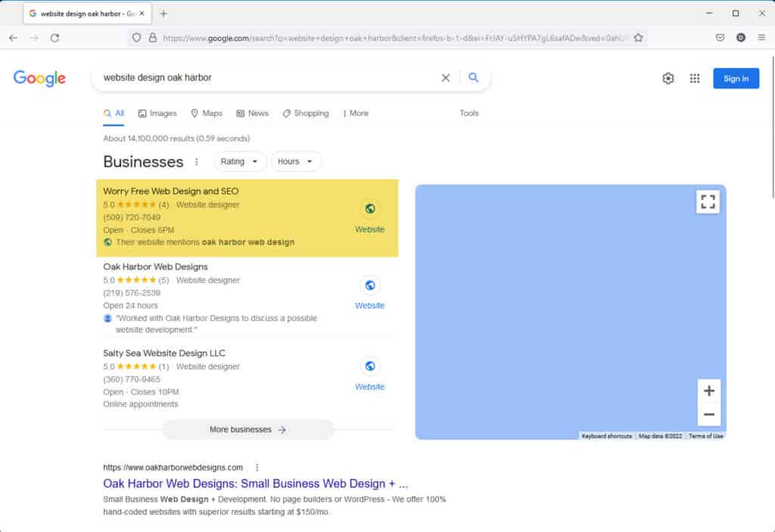Click the phone number (219) 576-2539
775x532 pixels.
click(x=132, y=293)
